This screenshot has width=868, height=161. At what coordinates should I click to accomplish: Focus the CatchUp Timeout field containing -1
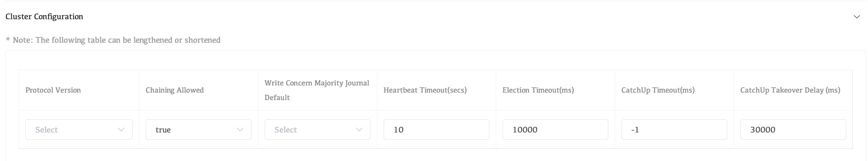tap(674, 130)
